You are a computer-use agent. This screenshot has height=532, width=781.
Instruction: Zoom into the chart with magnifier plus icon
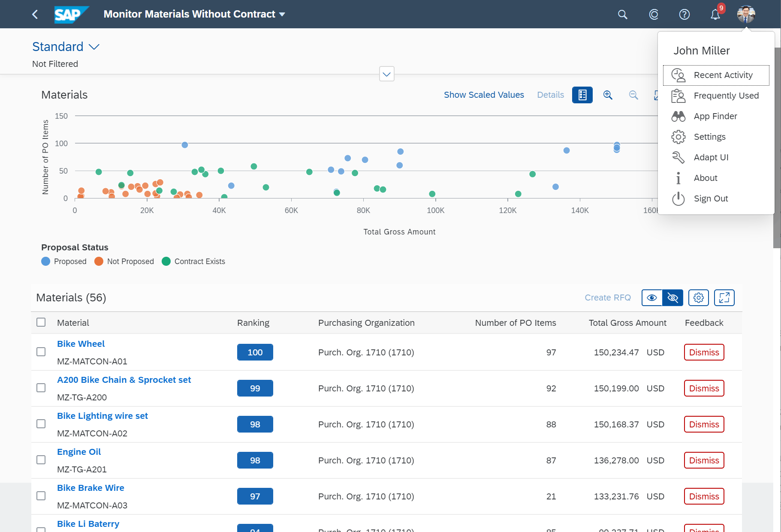pos(608,95)
